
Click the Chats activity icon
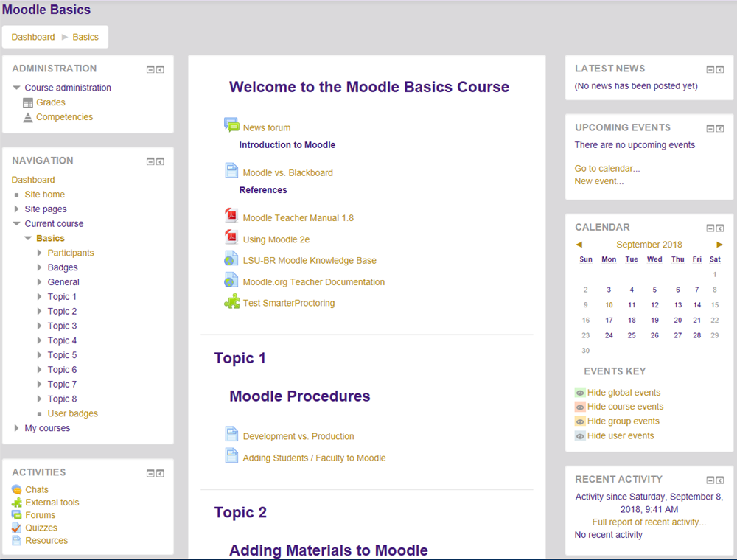click(x=17, y=489)
